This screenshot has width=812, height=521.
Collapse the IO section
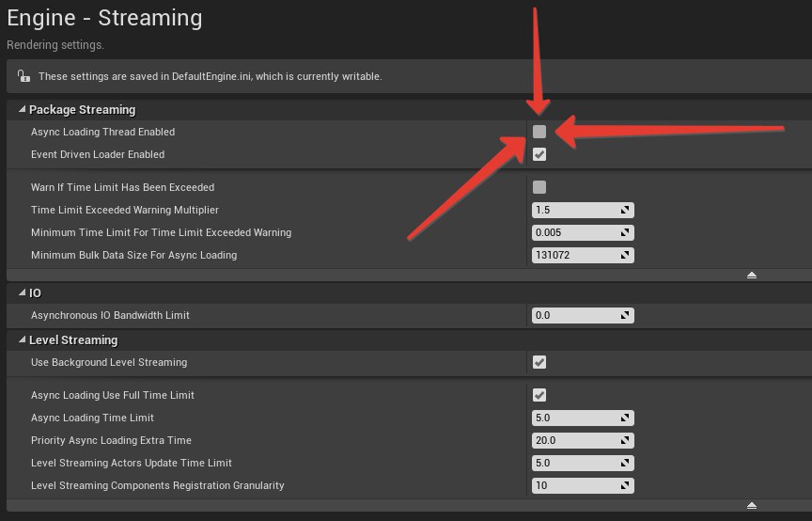pos(22,292)
